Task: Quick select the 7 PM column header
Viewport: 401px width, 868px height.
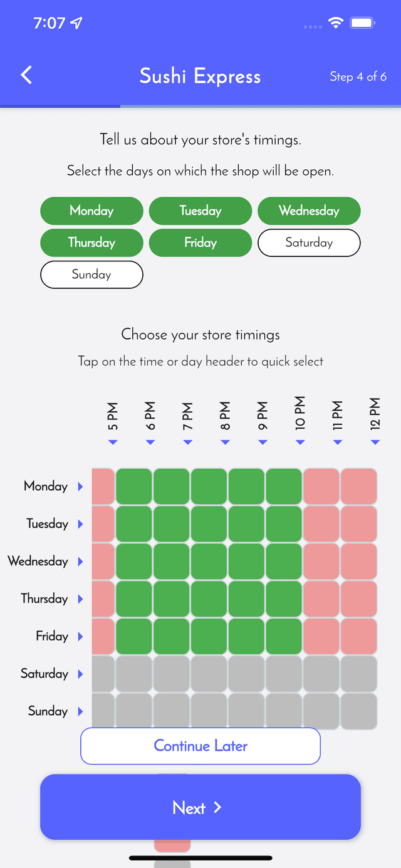Action: (x=187, y=417)
